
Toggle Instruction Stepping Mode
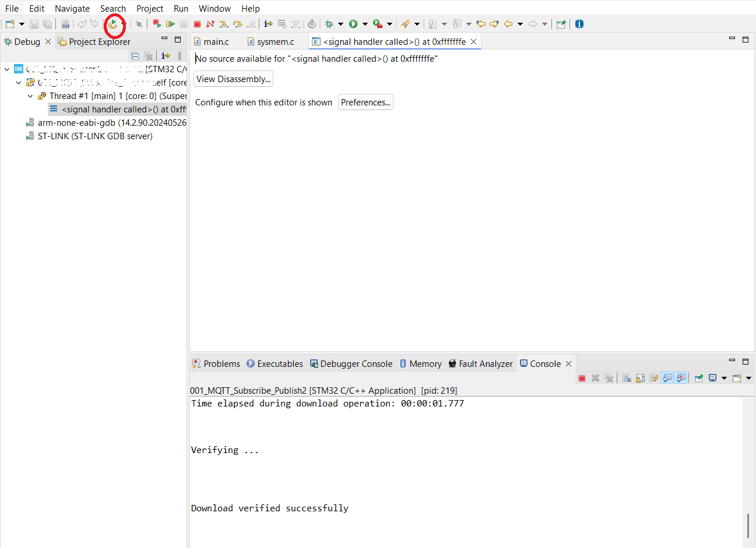pos(268,24)
